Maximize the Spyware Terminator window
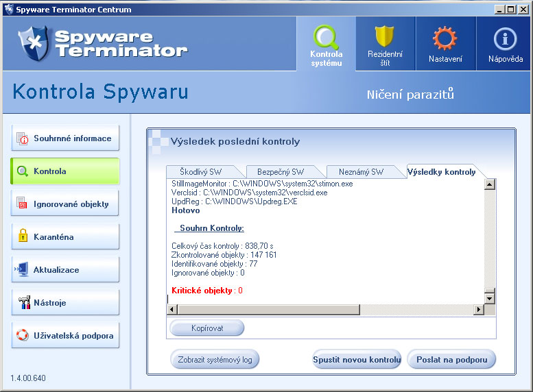The height and width of the screenshot is (392, 533). click(511, 10)
